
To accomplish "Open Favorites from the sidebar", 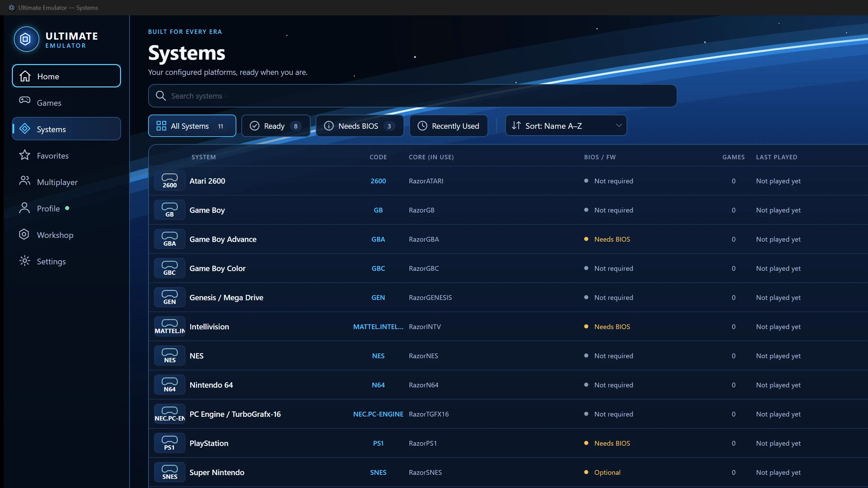I will click(66, 155).
